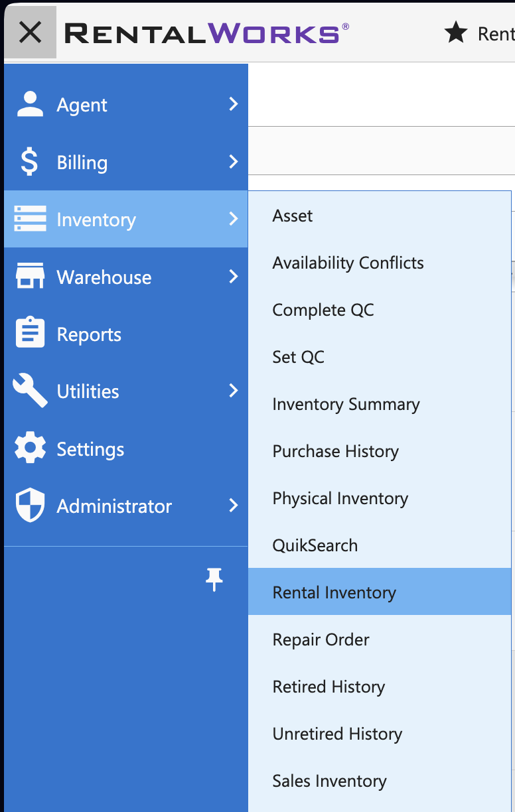
Task: Open the Settings menu label
Action: coord(90,449)
